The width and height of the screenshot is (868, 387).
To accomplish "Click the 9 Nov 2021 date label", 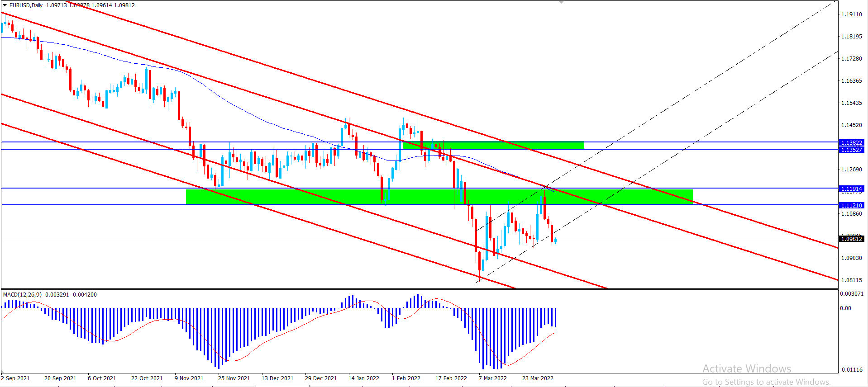I will click(189, 378).
